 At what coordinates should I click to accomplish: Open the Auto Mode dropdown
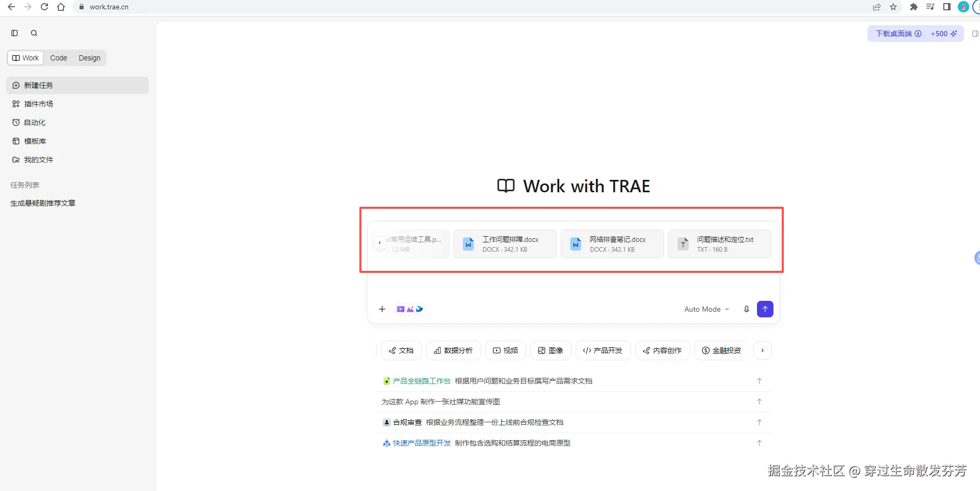(x=706, y=309)
